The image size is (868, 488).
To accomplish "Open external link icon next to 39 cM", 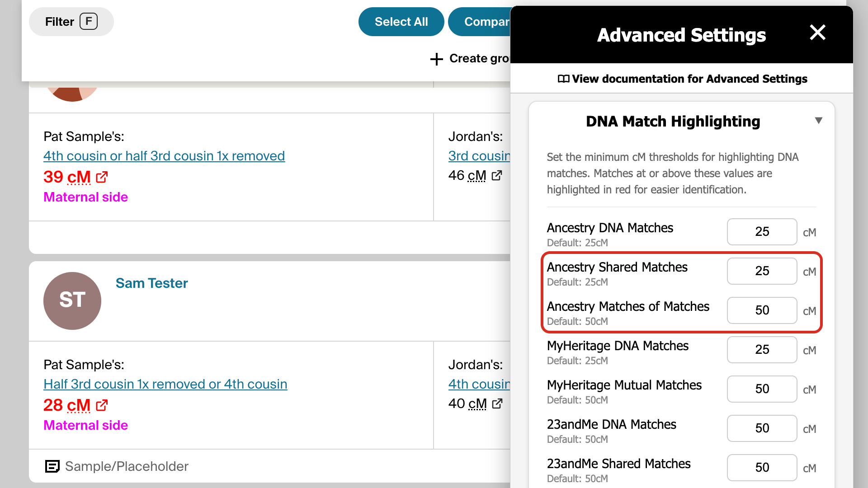I will (102, 177).
